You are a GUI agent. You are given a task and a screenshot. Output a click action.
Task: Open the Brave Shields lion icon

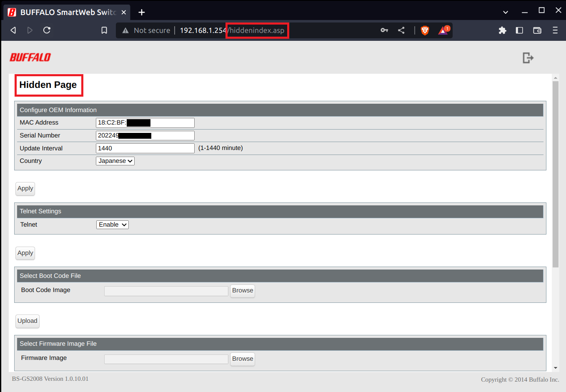425,30
